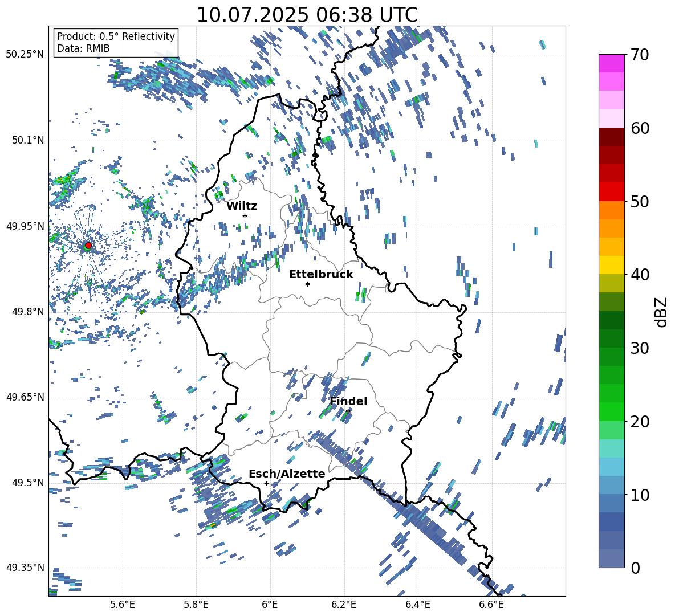Click the 49.5°N latitude label
675x616 pixels.
click(28, 483)
